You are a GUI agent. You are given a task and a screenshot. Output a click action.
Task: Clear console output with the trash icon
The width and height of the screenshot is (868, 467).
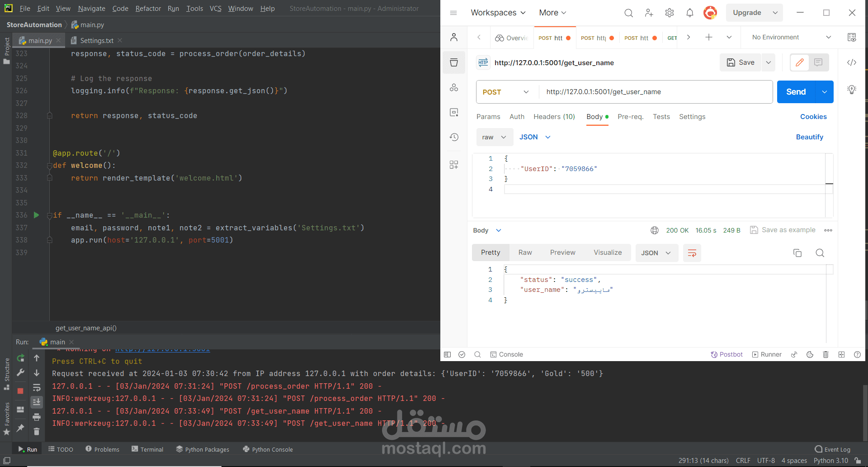[x=37, y=432]
